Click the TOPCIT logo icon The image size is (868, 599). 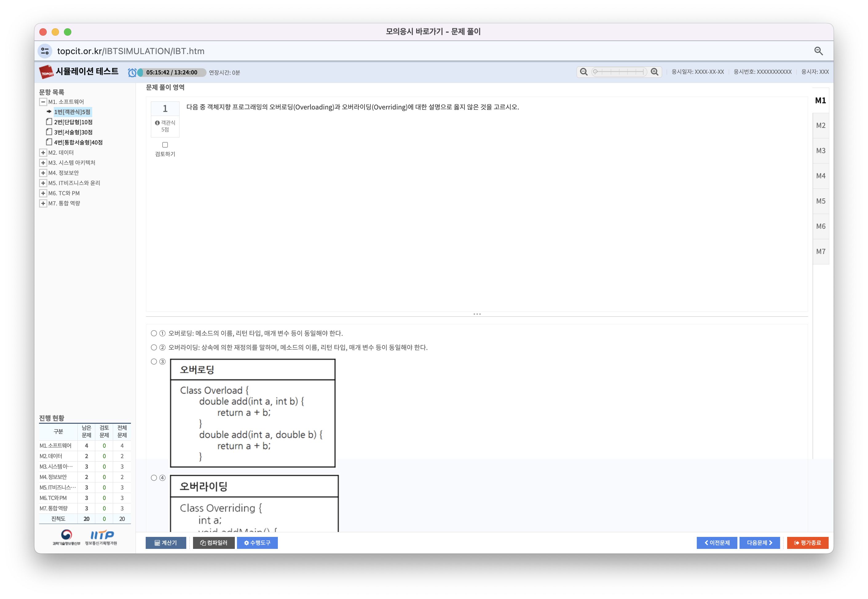coord(46,72)
